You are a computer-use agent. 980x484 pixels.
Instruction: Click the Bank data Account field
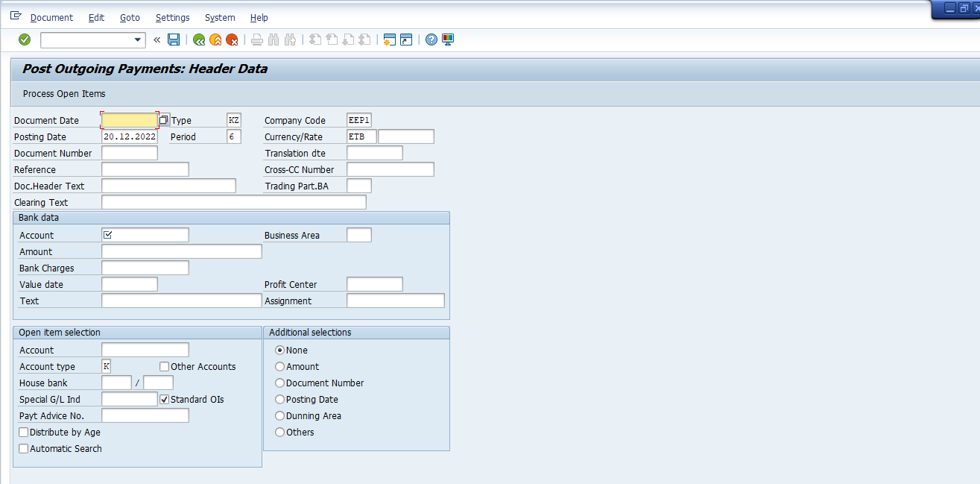click(145, 235)
